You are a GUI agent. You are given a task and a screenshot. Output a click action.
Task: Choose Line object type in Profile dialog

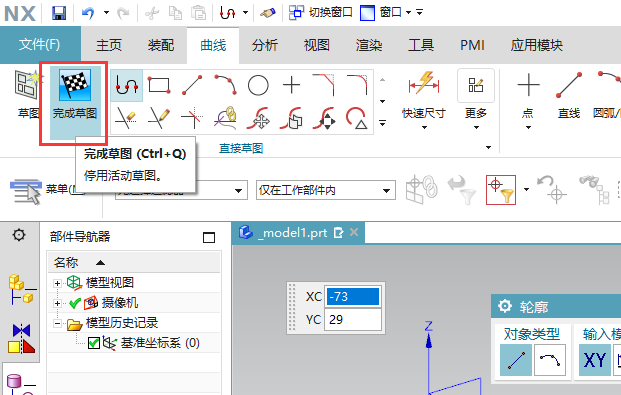coord(516,360)
